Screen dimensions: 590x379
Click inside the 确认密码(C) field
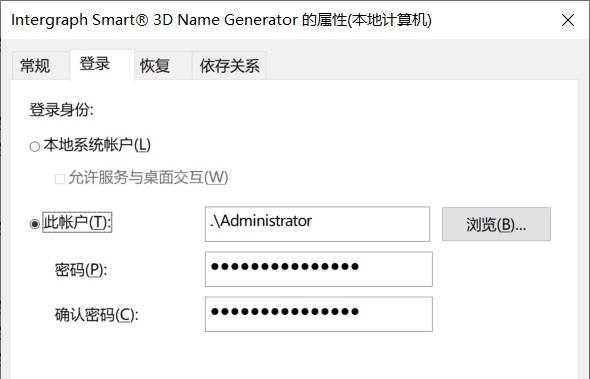(x=319, y=314)
